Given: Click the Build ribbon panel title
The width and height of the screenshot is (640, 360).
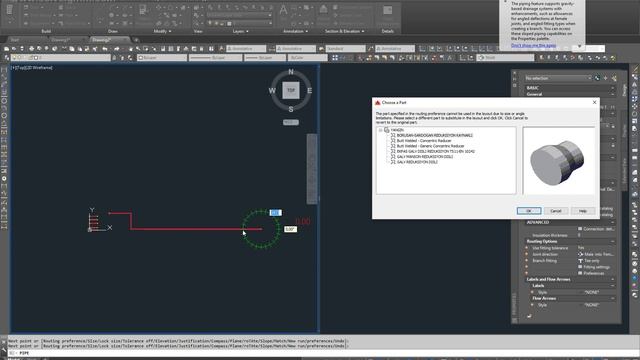Looking at the screenshot, I should click(x=46, y=31).
